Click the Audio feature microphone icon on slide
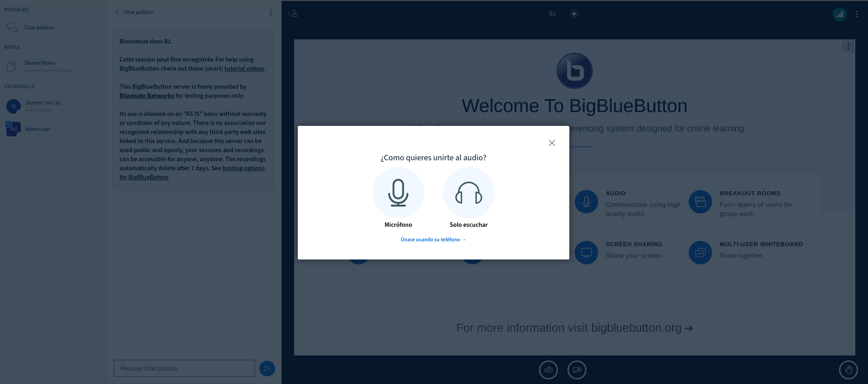This screenshot has width=868, height=384. pos(587,202)
